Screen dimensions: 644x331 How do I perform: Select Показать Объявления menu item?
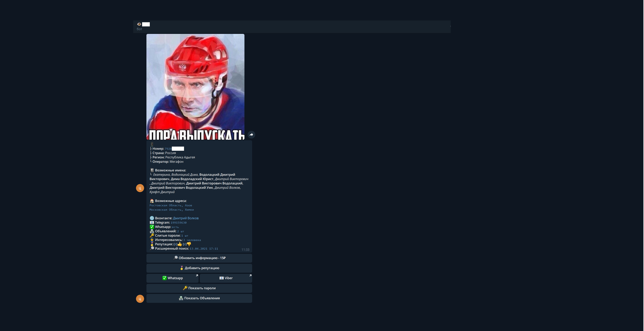tap(199, 298)
